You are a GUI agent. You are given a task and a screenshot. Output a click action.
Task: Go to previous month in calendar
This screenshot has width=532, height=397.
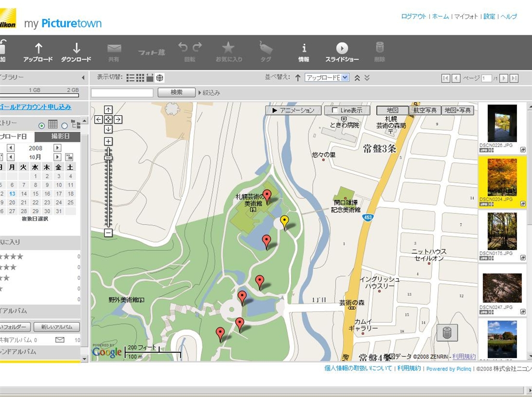tap(11, 157)
